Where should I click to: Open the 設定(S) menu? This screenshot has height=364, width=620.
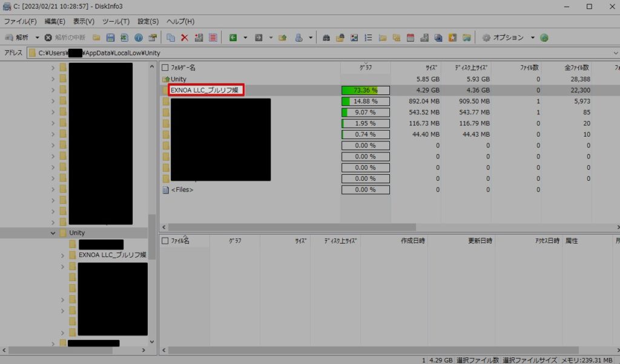[x=148, y=21]
